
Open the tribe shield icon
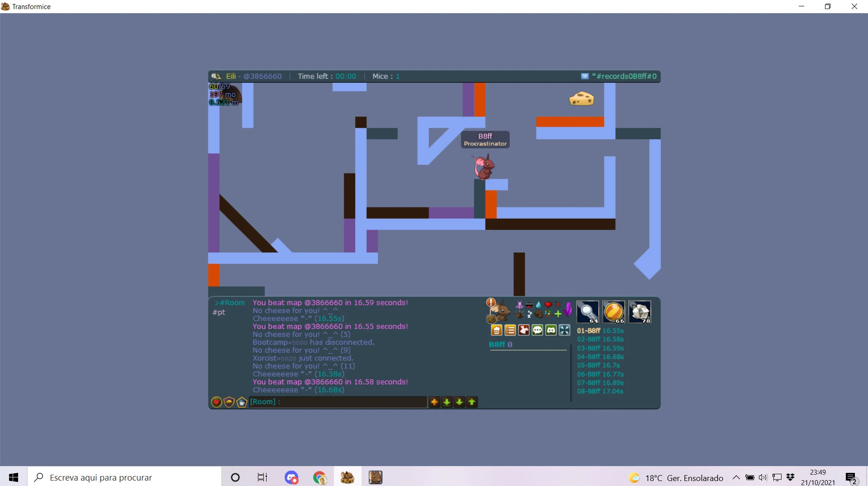(229, 402)
